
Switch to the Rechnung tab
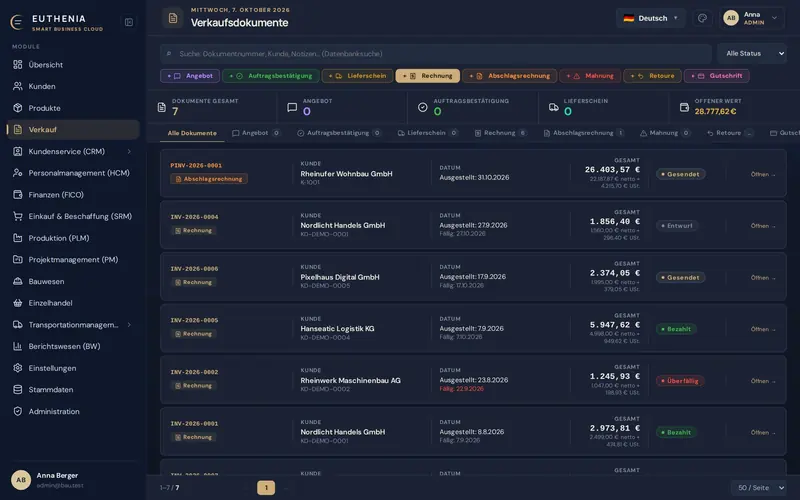click(x=501, y=133)
